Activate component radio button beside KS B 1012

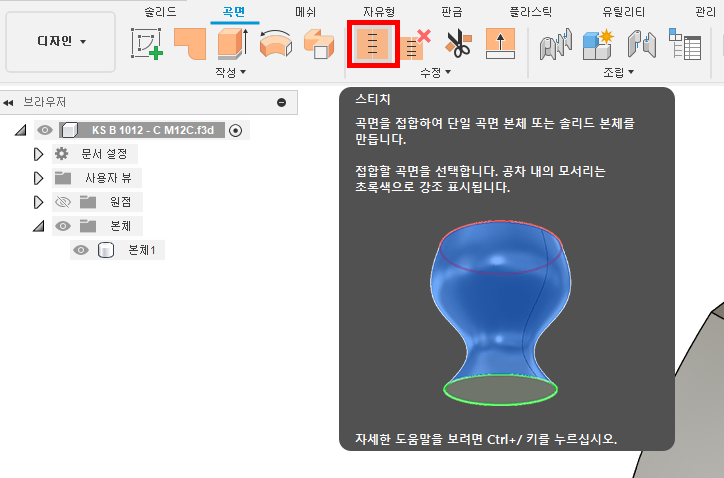tap(235, 131)
